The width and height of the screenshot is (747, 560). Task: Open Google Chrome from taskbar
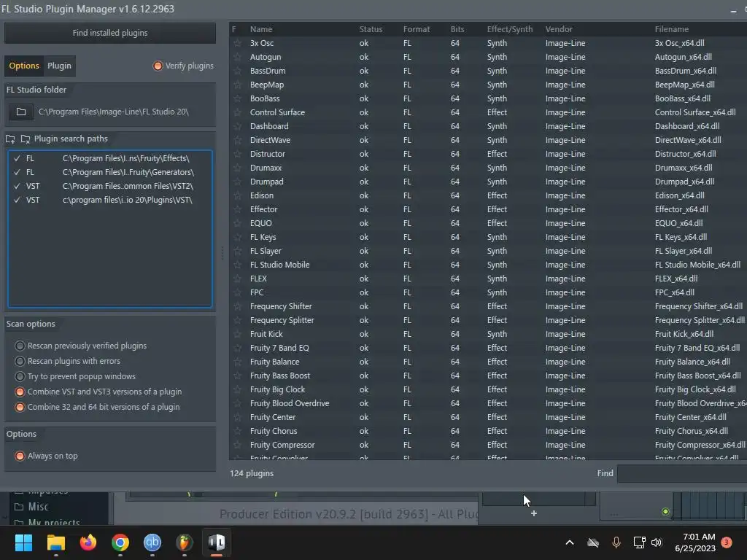point(120,542)
